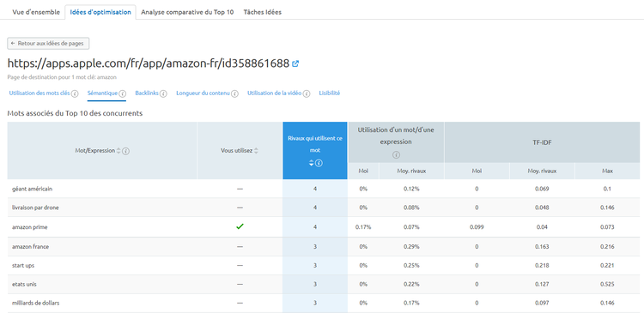Click info icon next to Utilisation de la vidéo

(x=307, y=93)
